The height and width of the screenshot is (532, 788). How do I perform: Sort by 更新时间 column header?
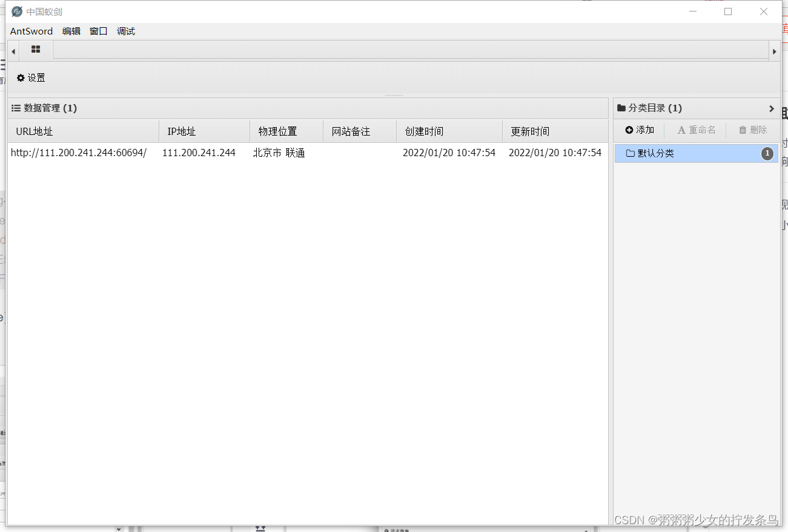tap(555, 131)
